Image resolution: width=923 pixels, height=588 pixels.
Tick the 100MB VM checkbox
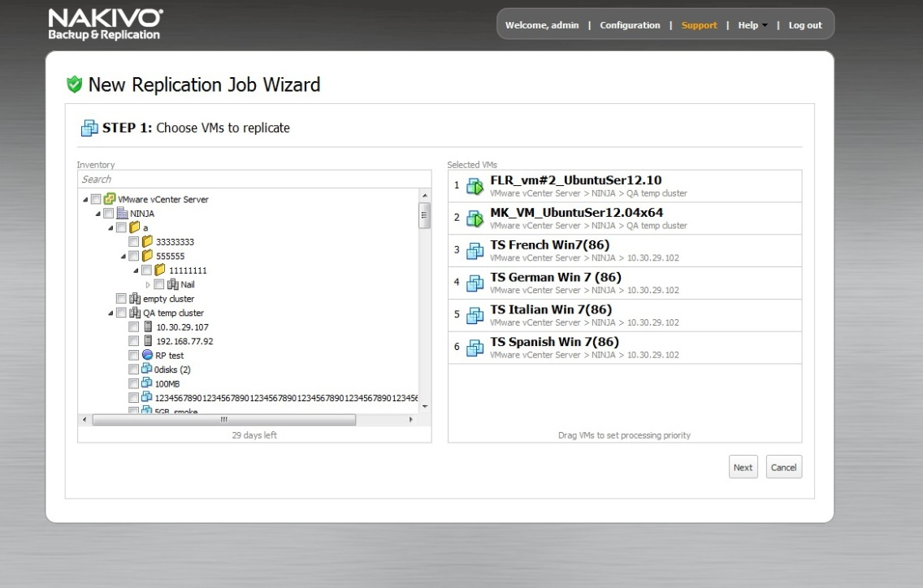(133, 384)
